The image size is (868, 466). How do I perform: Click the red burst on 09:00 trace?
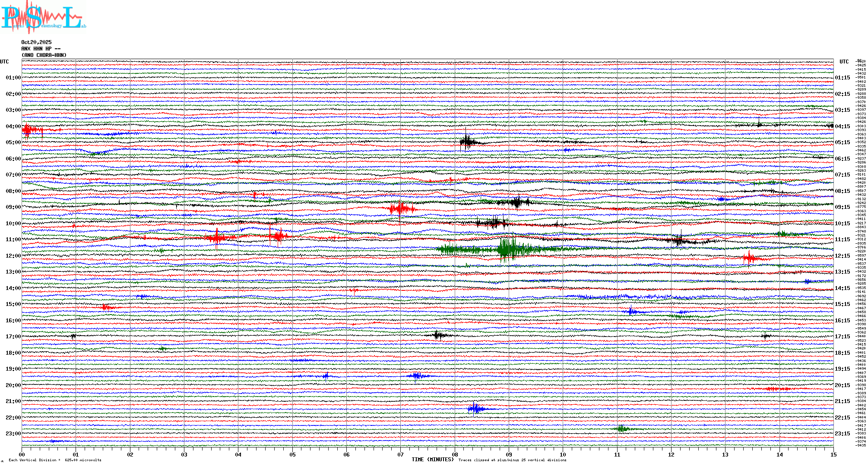coord(400,209)
